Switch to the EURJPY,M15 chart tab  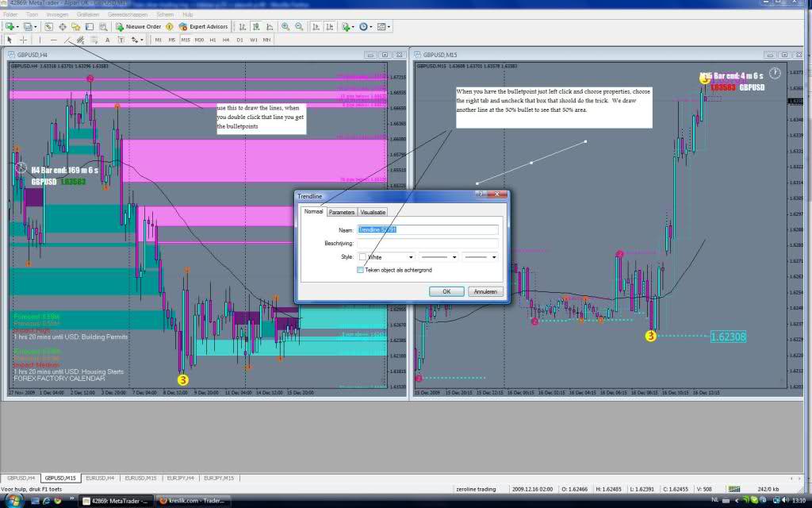point(219,478)
